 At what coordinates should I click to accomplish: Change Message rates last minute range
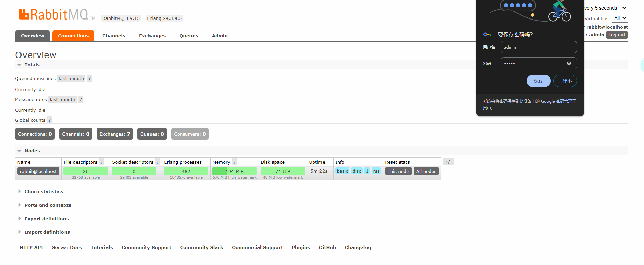pos(62,99)
